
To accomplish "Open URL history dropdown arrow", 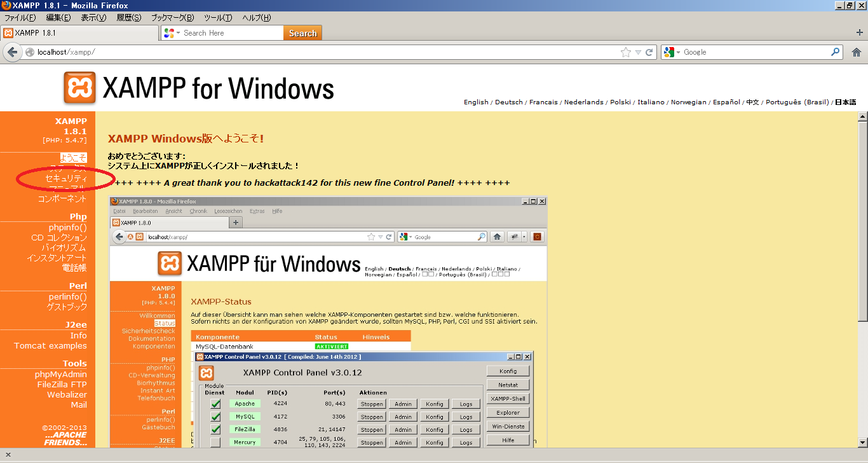I will pyautogui.click(x=639, y=52).
